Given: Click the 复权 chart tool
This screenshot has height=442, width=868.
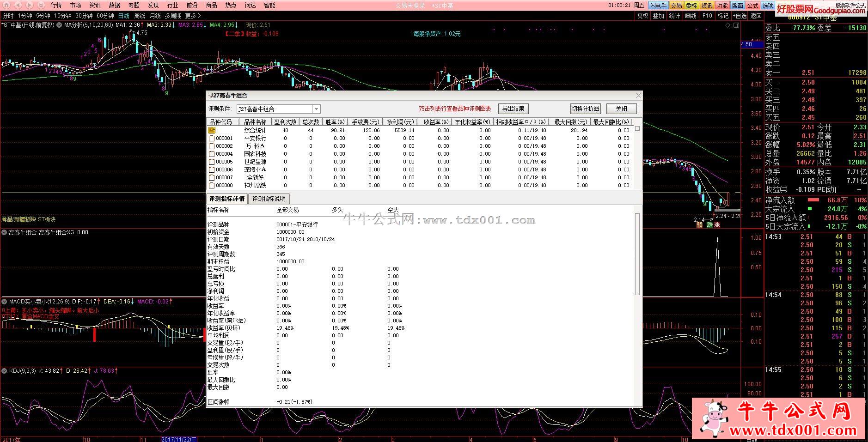Looking at the screenshot, I should click(x=643, y=16).
